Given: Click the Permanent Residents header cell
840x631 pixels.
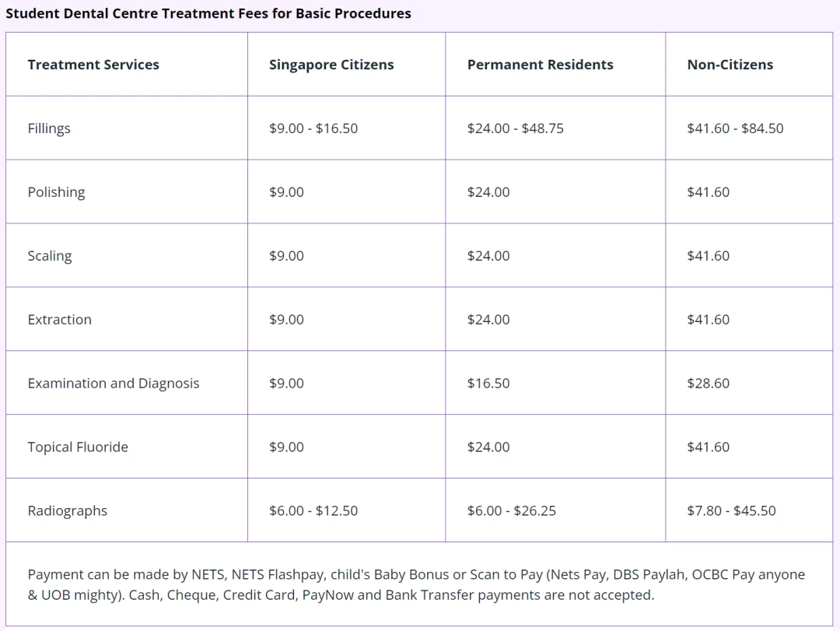Looking at the screenshot, I should pos(540,65).
